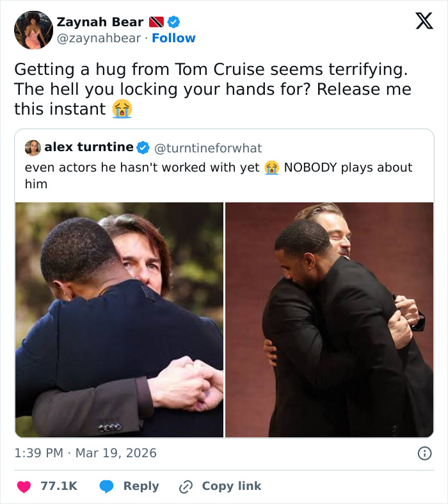Click the Trinidad flag emoji beside name

[x=156, y=22]
